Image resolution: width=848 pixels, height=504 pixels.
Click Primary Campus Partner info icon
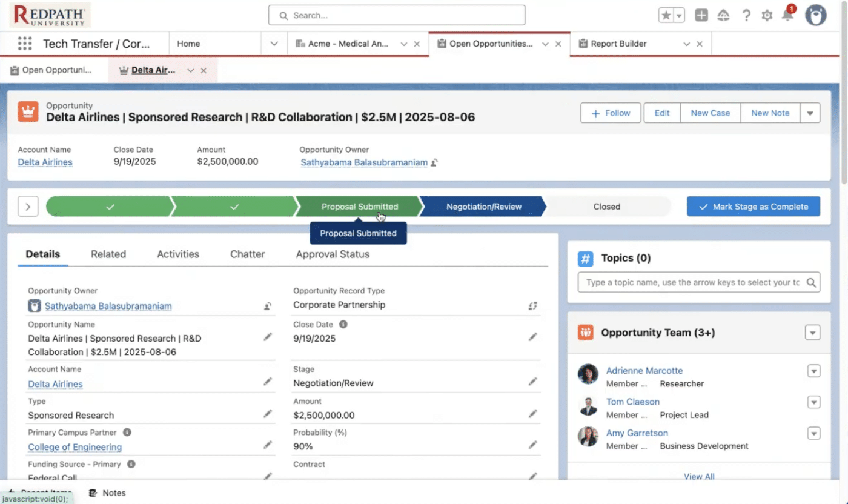[127, 433]
